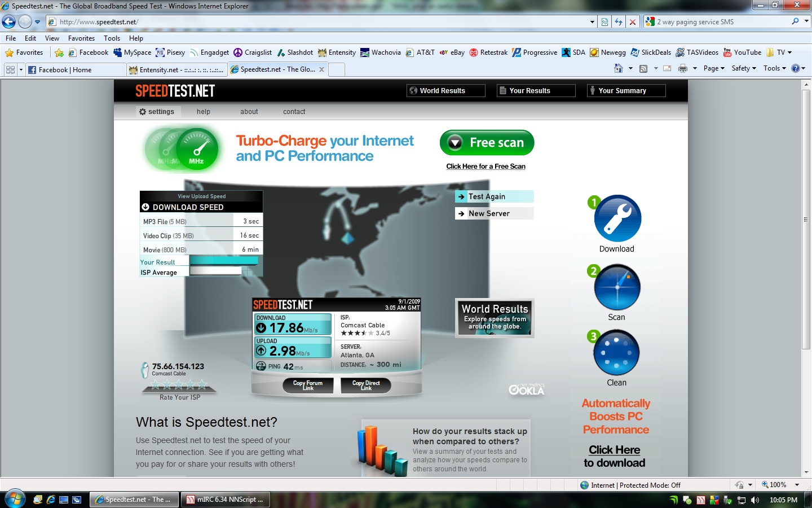The image size is (812, 508).
Task: Switch to the Facebook | Home tab
Action: [76, 69]
